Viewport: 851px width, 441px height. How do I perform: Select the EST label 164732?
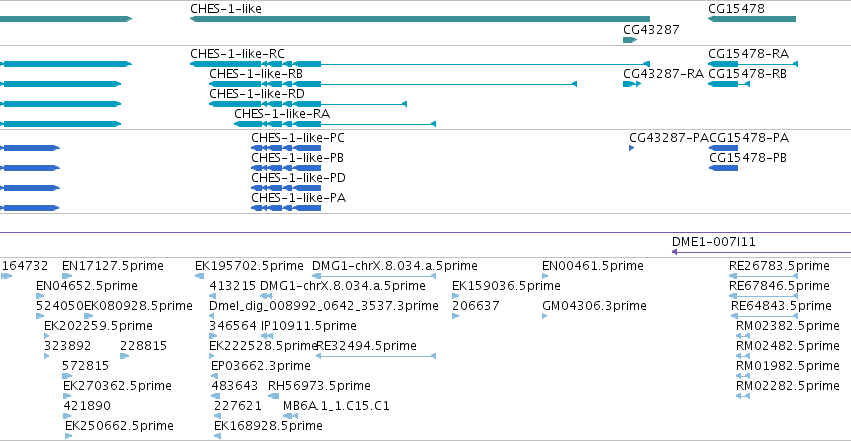pyautogui.click(x=25, y=266)
